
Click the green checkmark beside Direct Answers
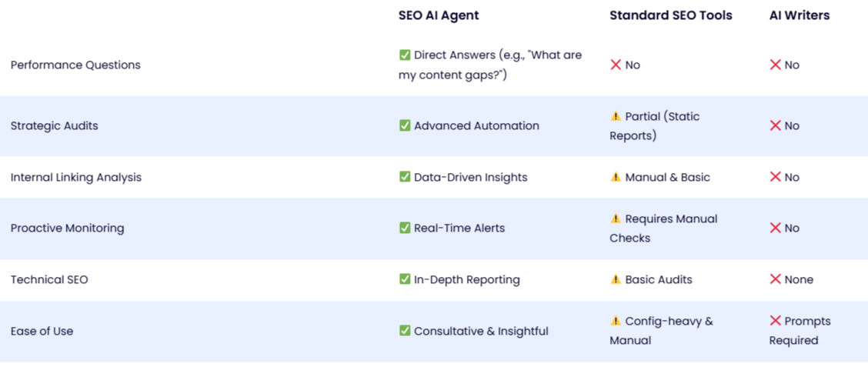point(405,55)
